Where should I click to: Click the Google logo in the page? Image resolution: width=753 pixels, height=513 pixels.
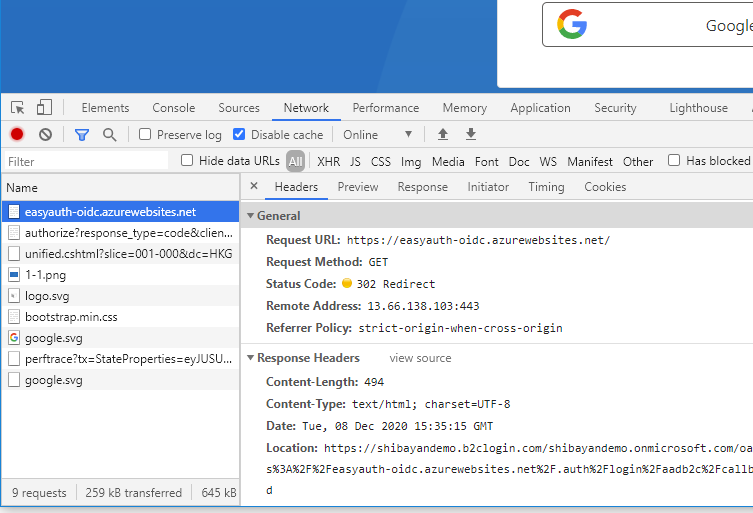(x=572, y=24)
